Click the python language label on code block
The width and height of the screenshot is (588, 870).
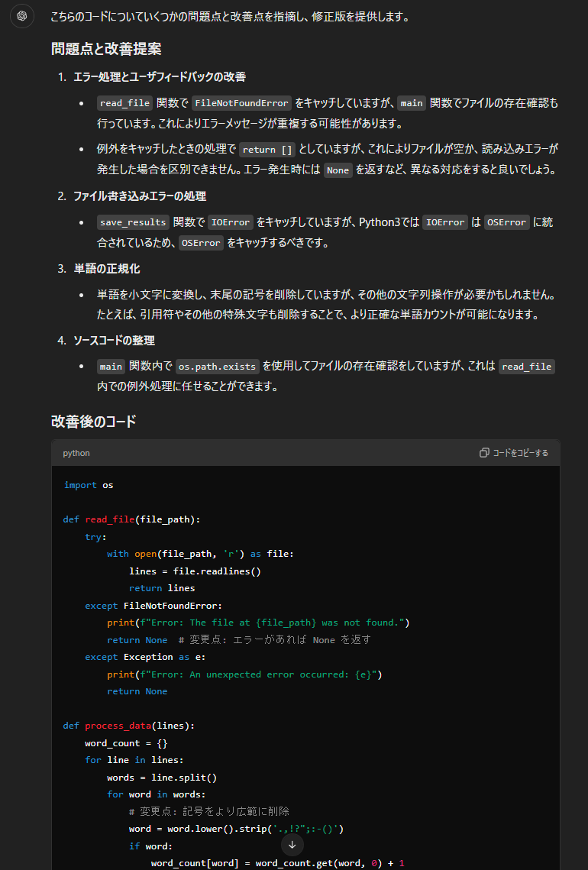(76, 453)
